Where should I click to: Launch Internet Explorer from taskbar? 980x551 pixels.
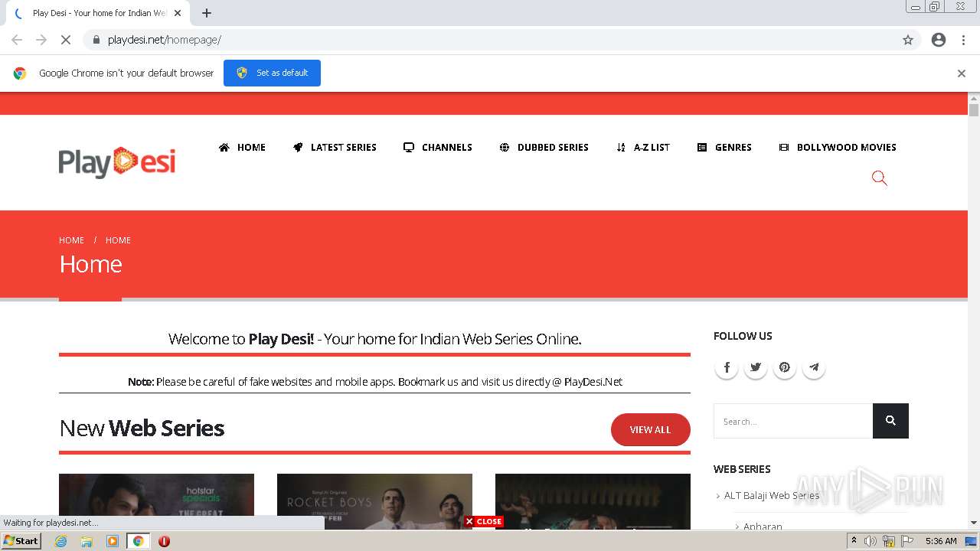(x=61, y=541)
